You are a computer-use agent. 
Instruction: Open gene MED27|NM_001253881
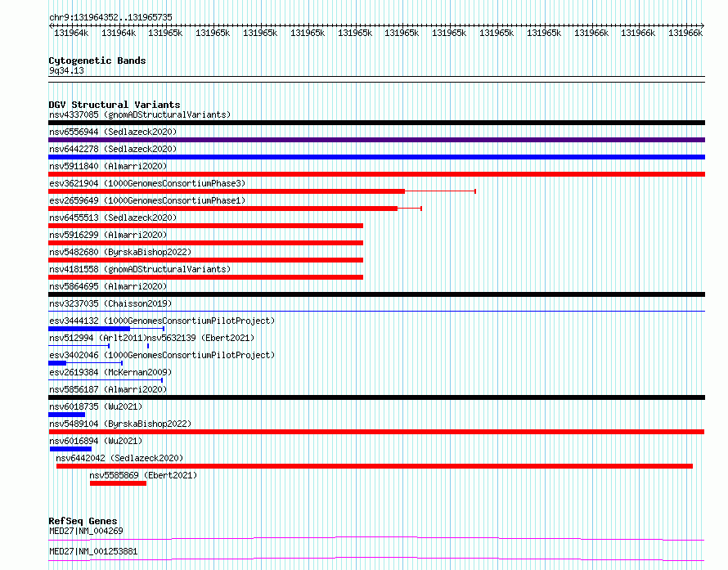pos(93,551)
